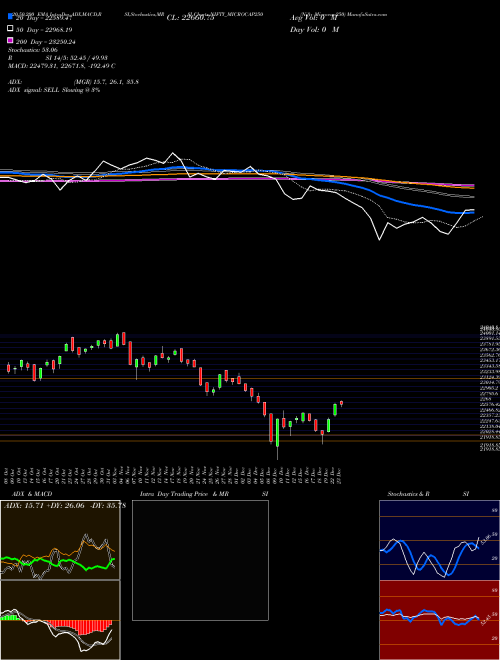The height and width of the screenshot is (660, 500).
Task: Click the blue 20 Day legend swatch
Action: point(11,16)
